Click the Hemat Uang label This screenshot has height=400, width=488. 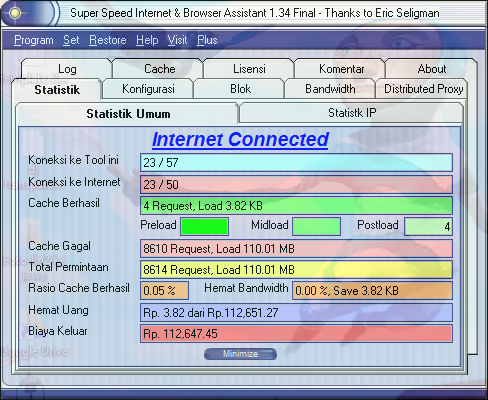coord(58,310)
